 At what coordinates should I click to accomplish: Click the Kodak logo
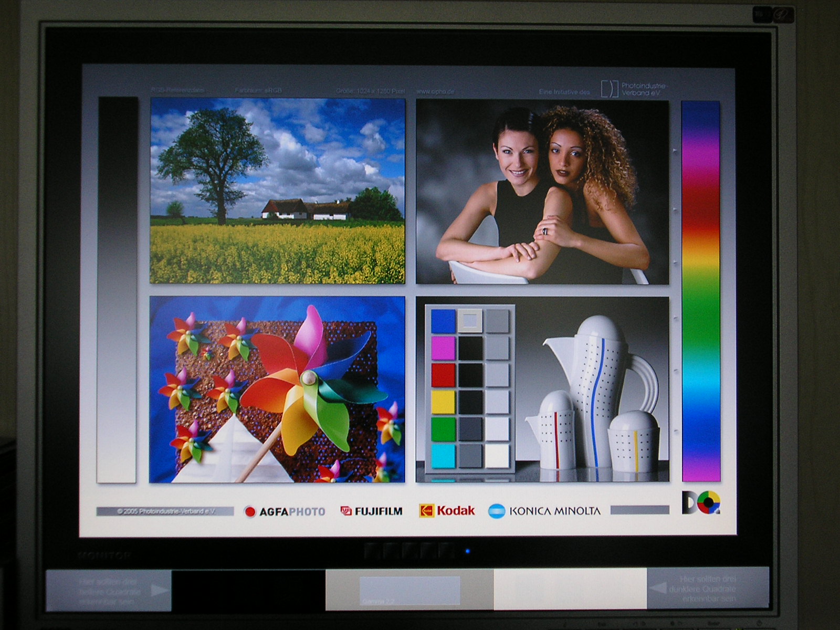click(447, 510)
